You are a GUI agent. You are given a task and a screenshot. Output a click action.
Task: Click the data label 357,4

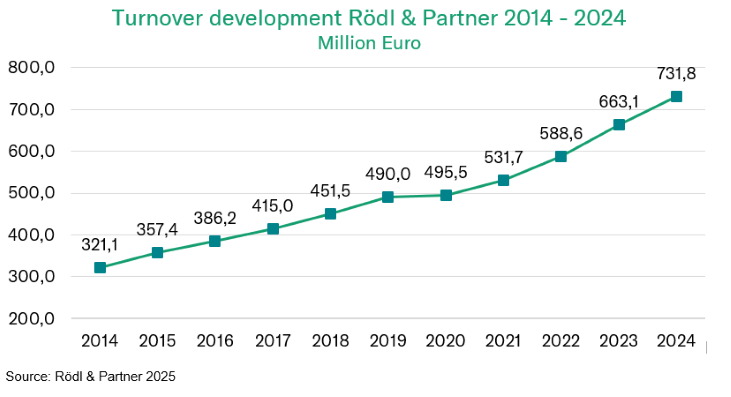point(157,229)
